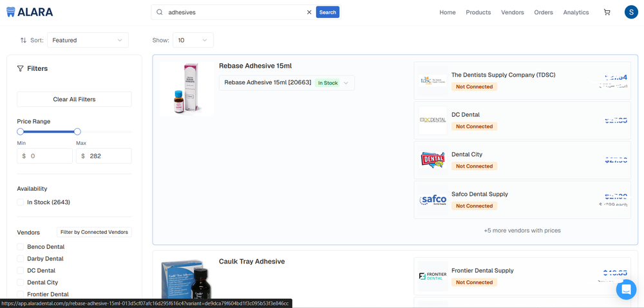This screenshot has width=644, height=308.
Task: Open Rebase Adhesive 15ml product title
Action: click(x=255, y=66)
